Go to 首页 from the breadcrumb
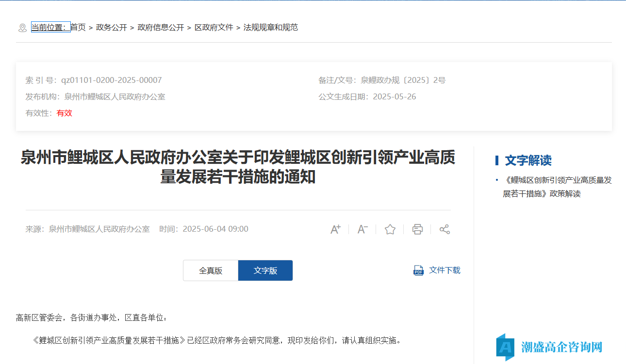The width and height of the screenshot is (626, 364). point(78,28)
